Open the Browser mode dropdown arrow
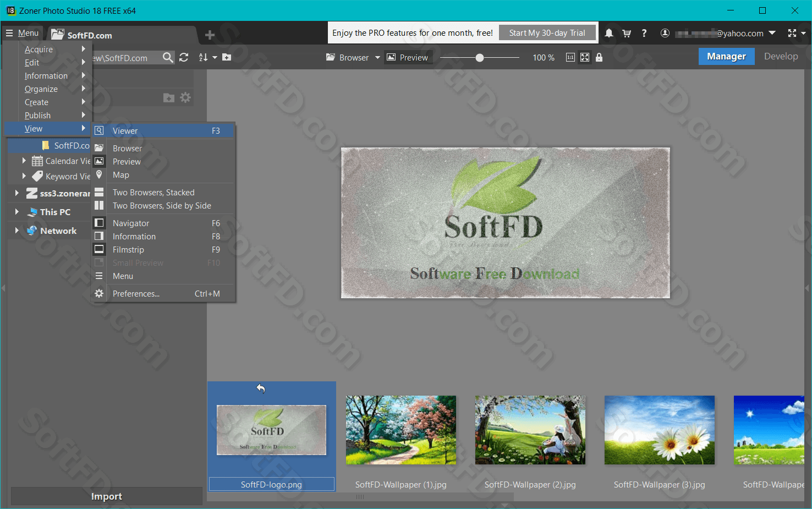Screen dimensions: 812x509 (x=377, y=57)
